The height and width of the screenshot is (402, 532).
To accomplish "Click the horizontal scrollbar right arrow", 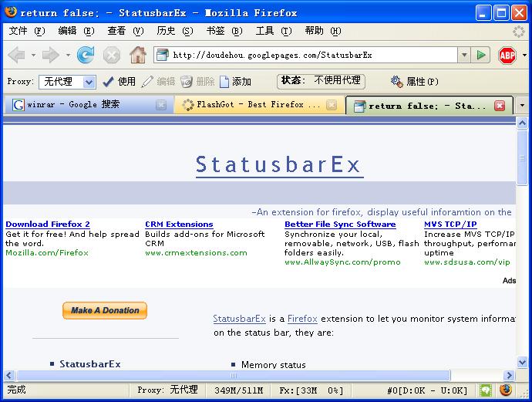I will point(509,375).
